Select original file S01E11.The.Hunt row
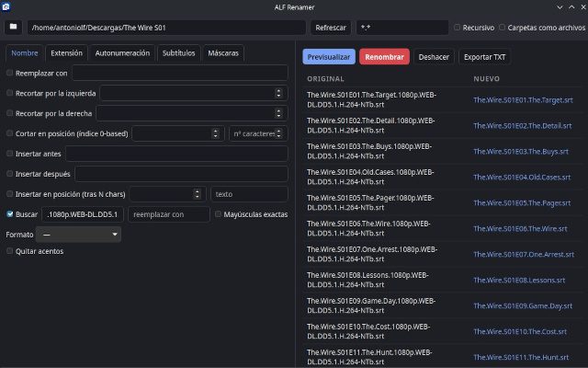 [369, 357]
